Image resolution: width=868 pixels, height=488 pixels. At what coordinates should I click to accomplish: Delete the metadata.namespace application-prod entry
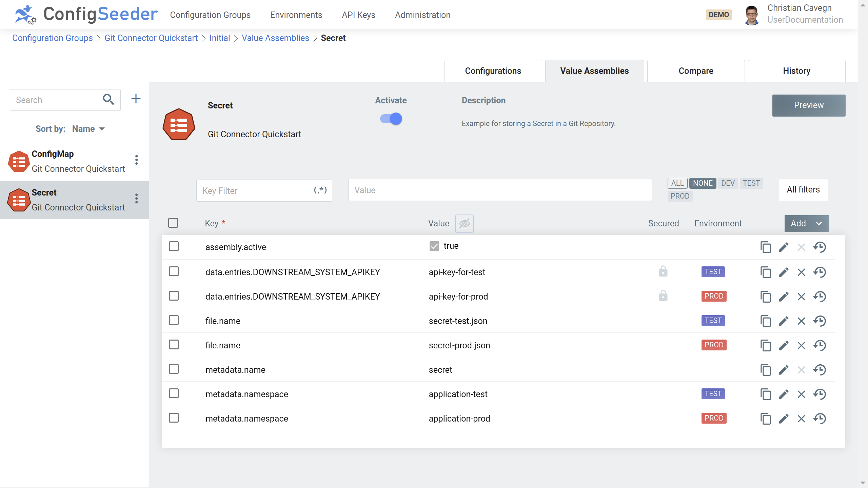pyautogui.click(x=801, y=419)
